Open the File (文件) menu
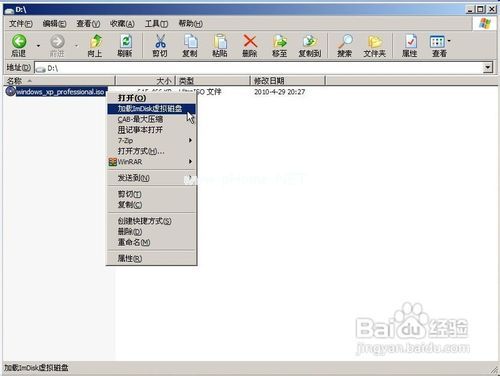The width and height of the screenshot is (500, 376). coord(21,24)
